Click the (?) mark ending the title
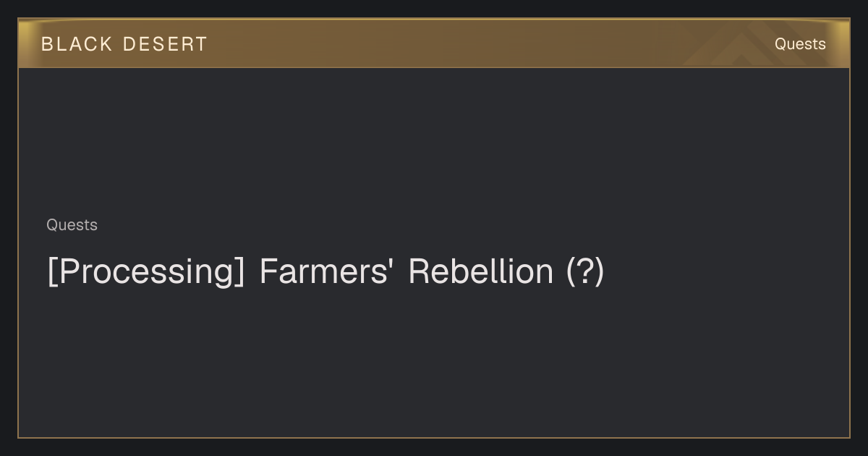The height and width of the screenshot is (456, 868). click(x=584, y=271)
